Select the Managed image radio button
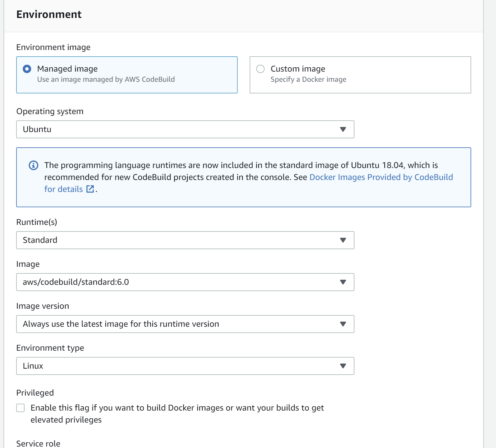Image resolution: width=496 pixels, height=448 pixels. pos(27,69)
